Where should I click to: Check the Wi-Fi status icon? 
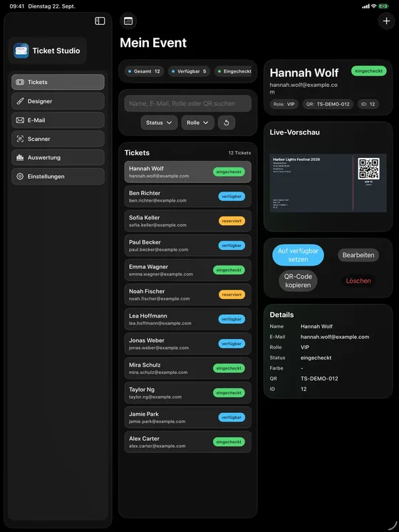pos(374,6)
